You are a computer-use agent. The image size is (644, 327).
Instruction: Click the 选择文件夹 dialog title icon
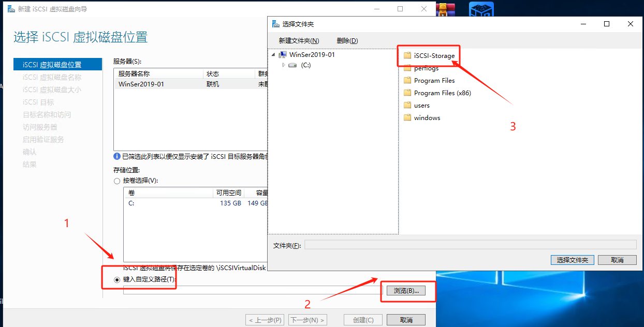[275, 24]
